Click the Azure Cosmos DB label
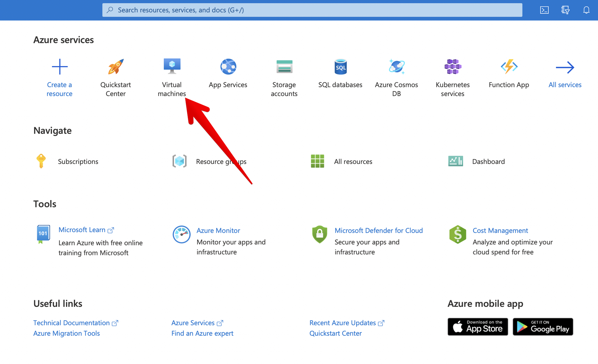 click(397, 89)
